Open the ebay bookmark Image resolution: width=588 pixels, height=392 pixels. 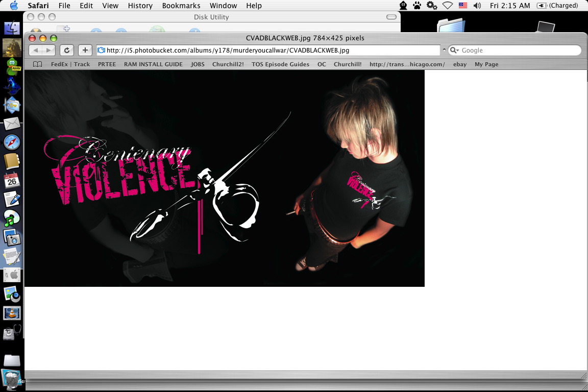(x=460, y=64)
